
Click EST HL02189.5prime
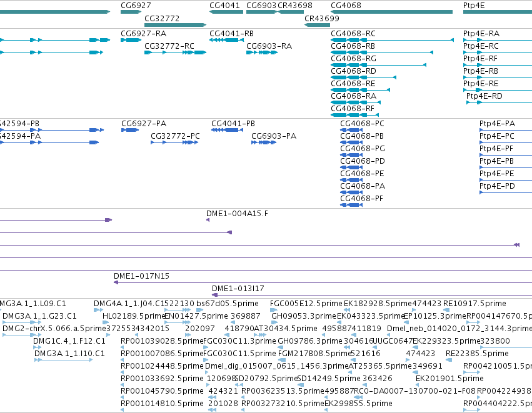pos(106,322)
